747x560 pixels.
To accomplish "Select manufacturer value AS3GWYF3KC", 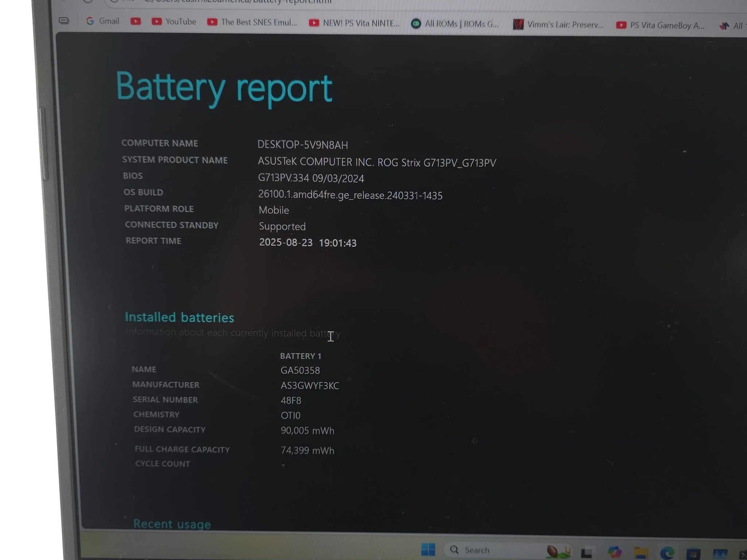I will pyautogui.click(x=310, y=385).
